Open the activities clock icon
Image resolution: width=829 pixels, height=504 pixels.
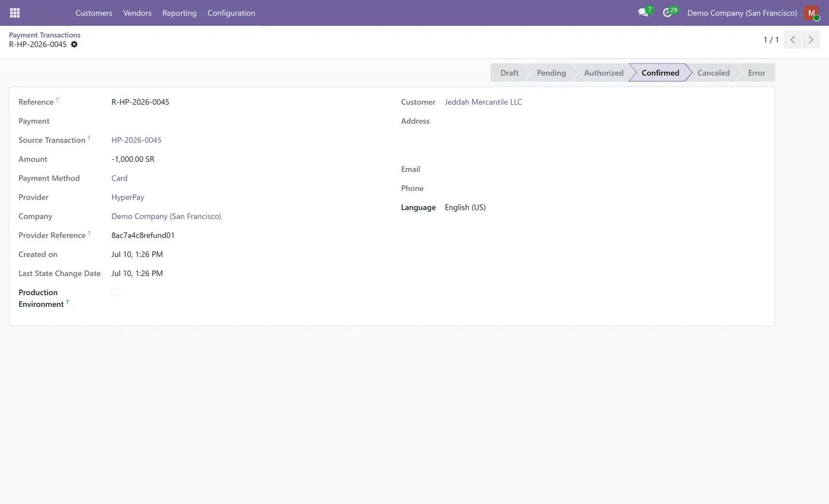point(667,12)
